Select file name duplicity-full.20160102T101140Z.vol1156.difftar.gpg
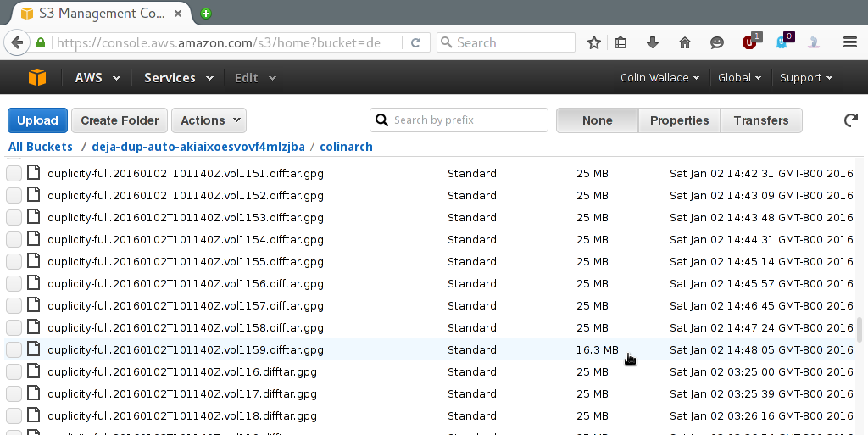 186,283
